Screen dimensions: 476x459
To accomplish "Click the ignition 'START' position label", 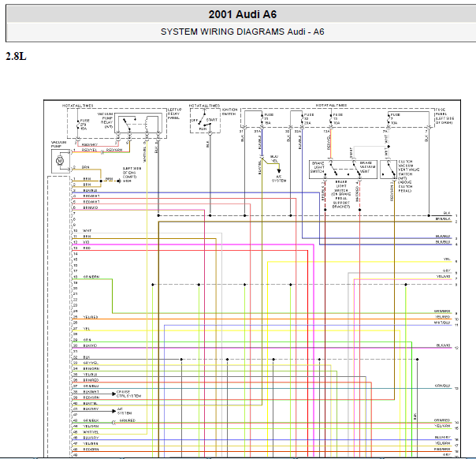I will tap(211, 120).
